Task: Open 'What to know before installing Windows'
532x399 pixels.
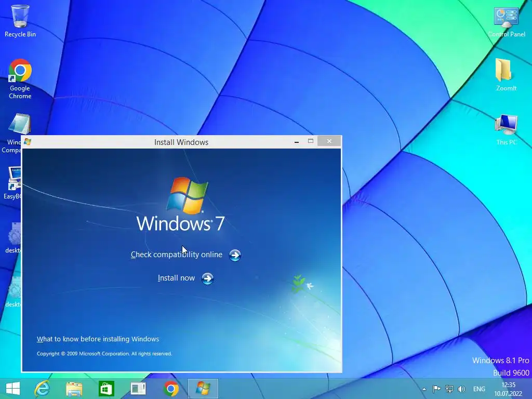Action: click(98, 339)
